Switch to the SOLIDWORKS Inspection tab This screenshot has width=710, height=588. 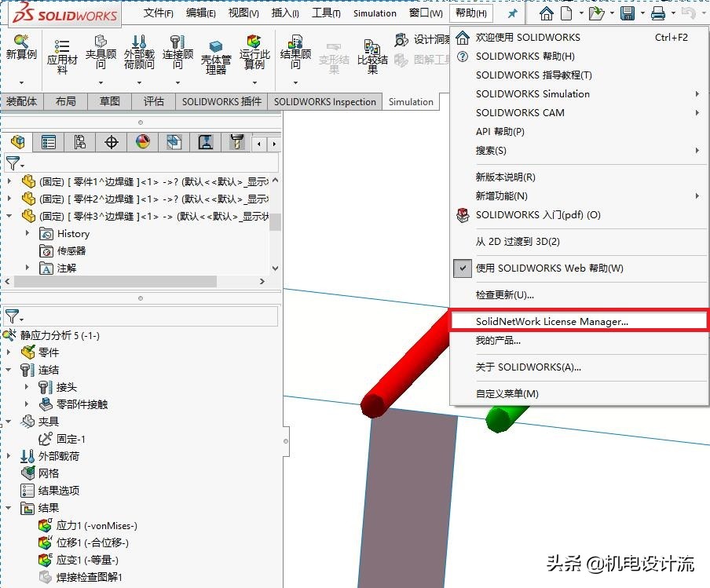[324, 101]
